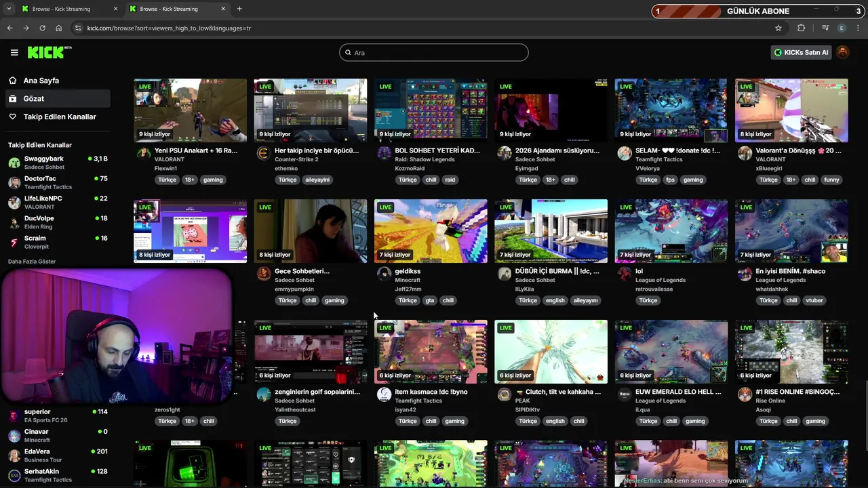Open the geldikss Minecraft stream title
The width and height of the screenshot is (868, 488).
point(408,271)
